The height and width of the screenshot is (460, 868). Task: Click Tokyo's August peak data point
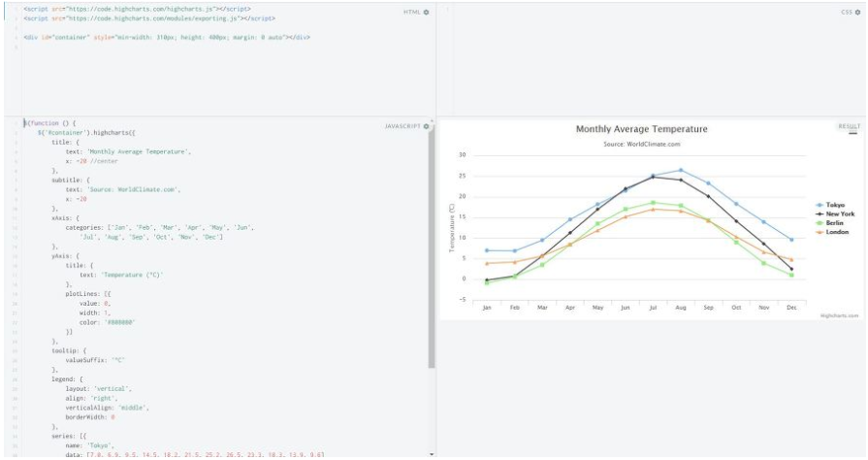click(681, 170)
